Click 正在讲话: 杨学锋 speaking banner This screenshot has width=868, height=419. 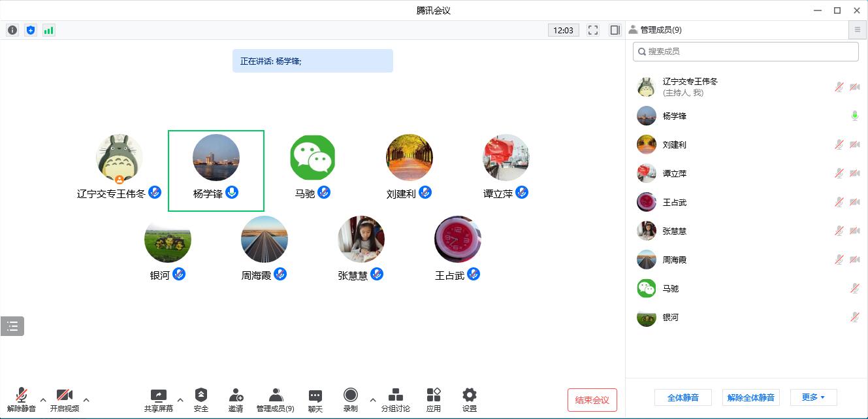[313, 61]
